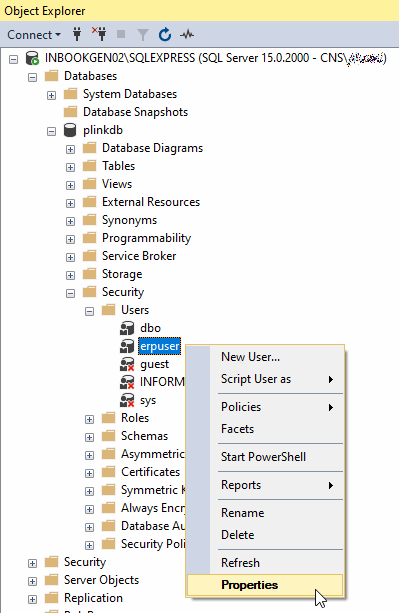Select the plinkdb database cylinder icon
This screenshot has width=399, height=613.
pyautogui.click(x=70, y=130)
